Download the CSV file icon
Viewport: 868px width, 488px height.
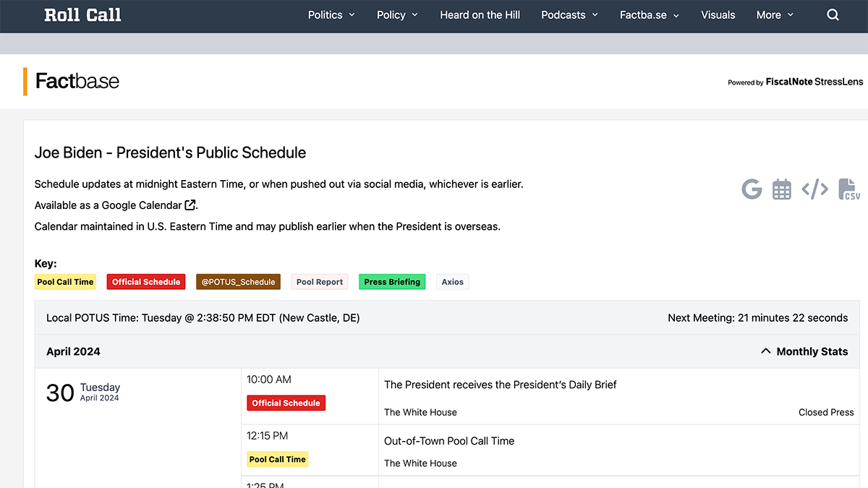point(848,189)
